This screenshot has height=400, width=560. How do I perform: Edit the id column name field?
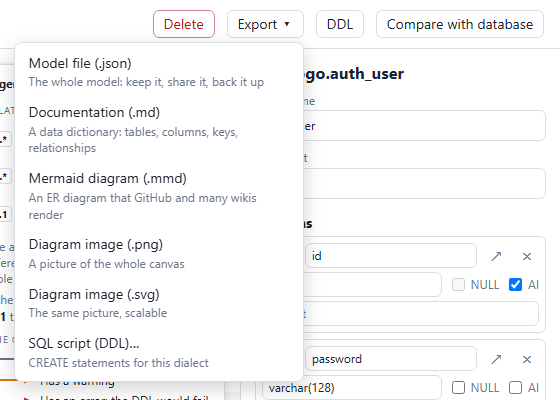coord(390,256)
